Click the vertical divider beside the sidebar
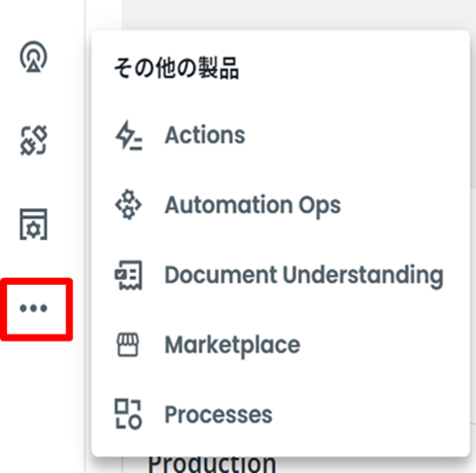 coord(86,236)
